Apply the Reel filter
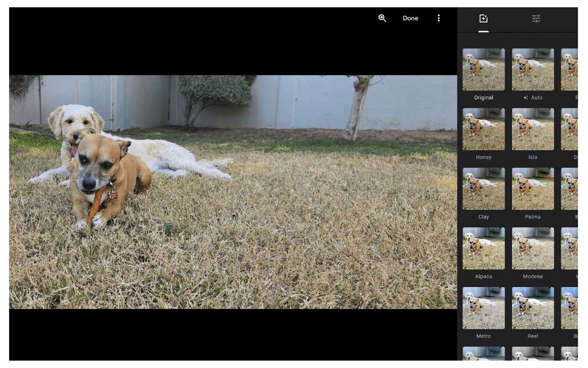 pyautogui.click(x=533, y=308)
